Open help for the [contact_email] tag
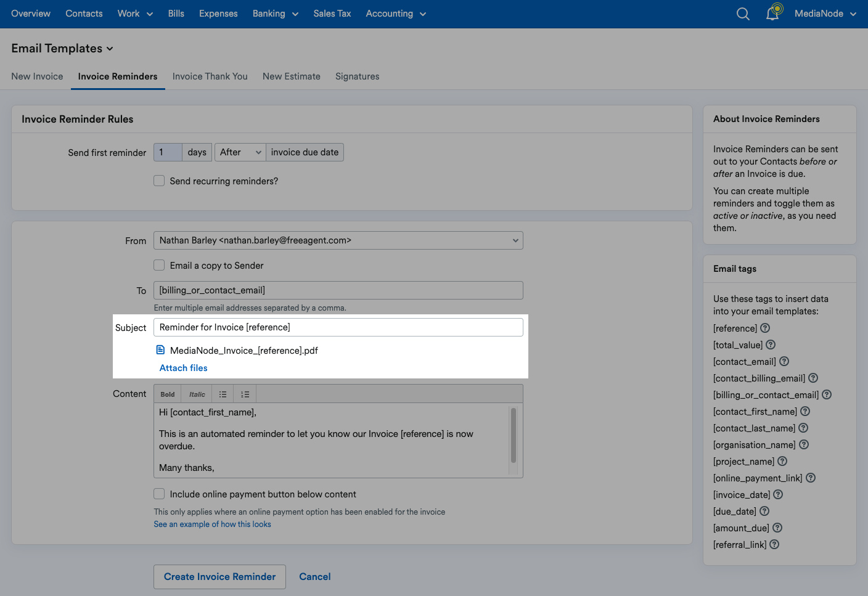Screen dimensions: 868x596 tap(784, 362)
